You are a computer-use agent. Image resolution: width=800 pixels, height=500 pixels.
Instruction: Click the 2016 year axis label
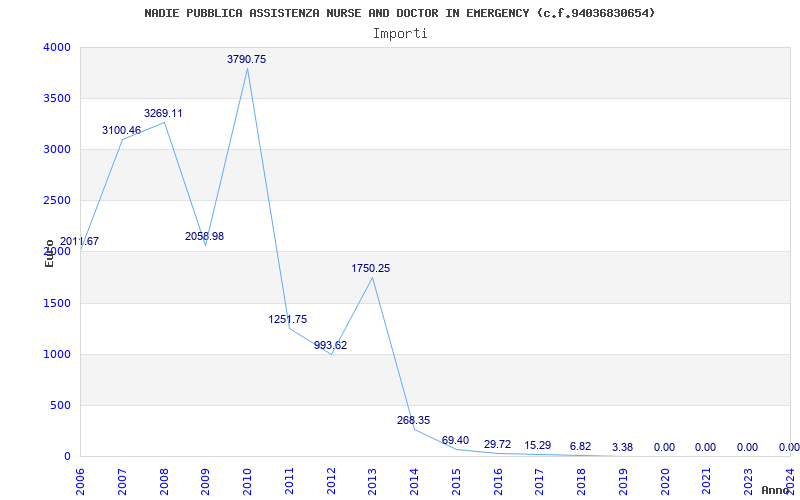(498, 480)
